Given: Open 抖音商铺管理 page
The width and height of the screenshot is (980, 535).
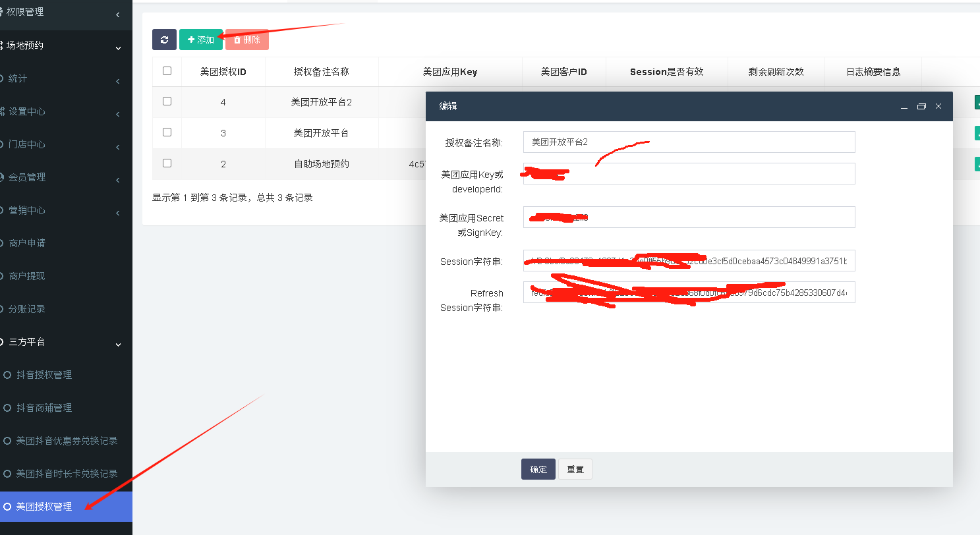Looking at the screenshot, I should [66, 408].
